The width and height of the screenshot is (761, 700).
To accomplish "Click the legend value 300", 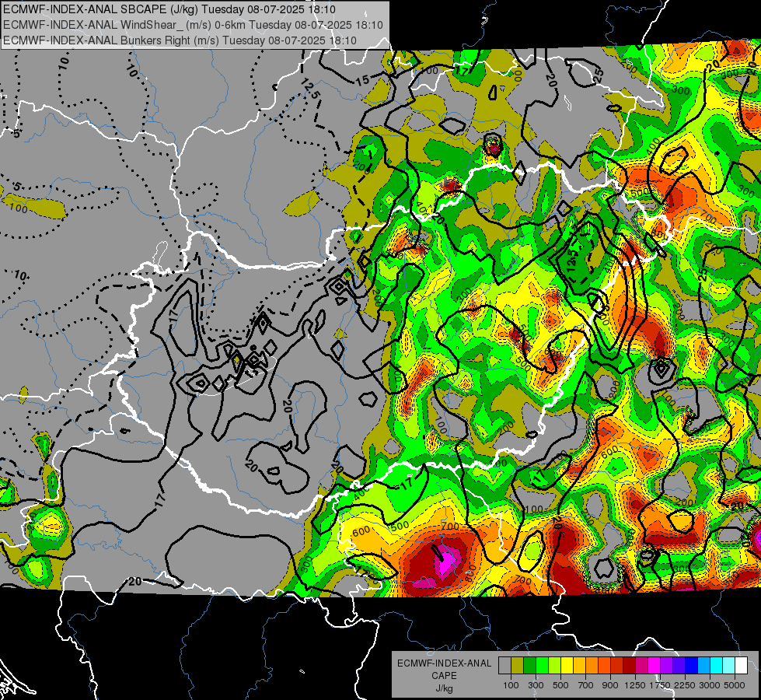I will (536, 685).
